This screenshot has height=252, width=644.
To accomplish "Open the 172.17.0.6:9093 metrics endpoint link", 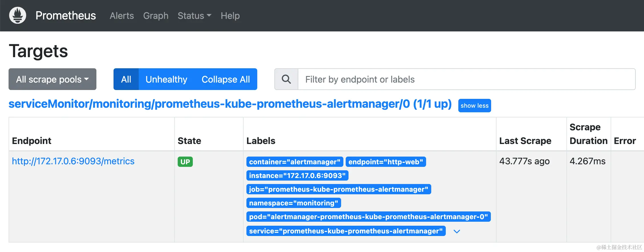I will [x=73, y=161].
